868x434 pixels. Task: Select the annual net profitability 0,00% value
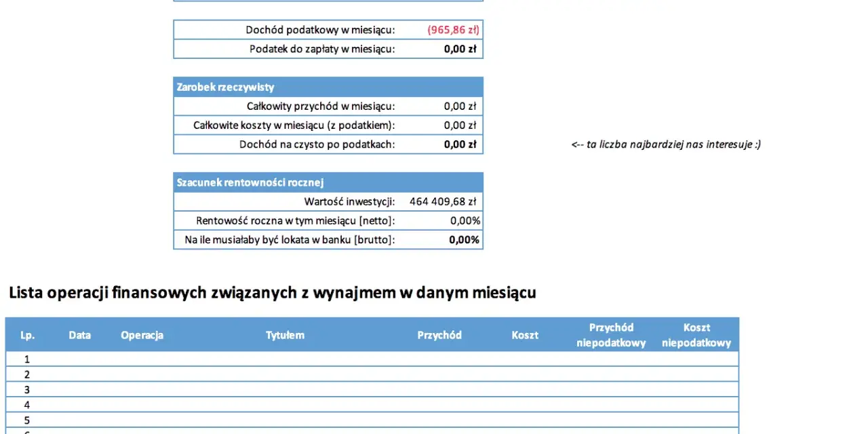click(x=465, y=220)
